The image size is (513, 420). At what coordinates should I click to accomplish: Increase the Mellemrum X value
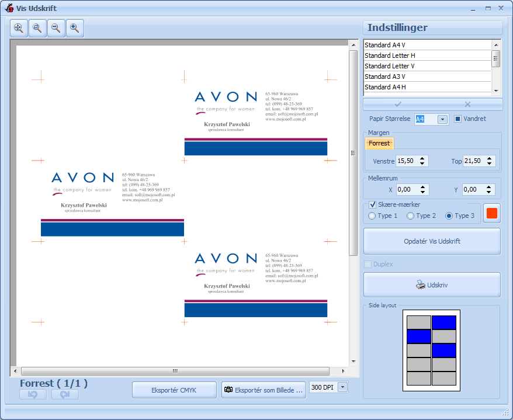pyautogui.click(x=422, y=187)
